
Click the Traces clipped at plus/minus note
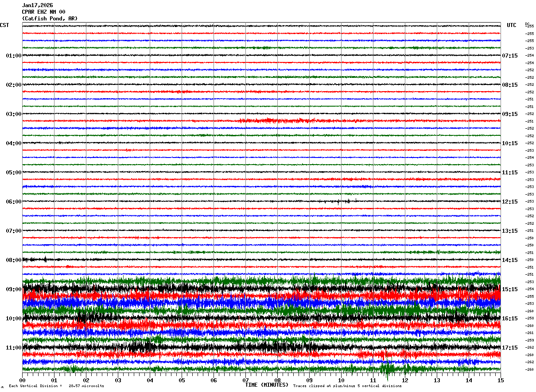tap(347, 386)
